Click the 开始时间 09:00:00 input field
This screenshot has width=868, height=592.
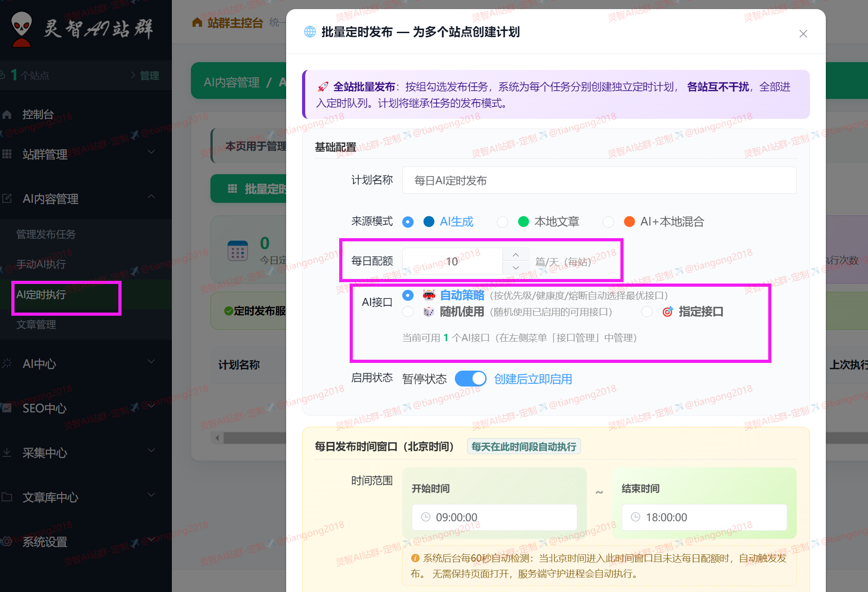click(494, 517)
